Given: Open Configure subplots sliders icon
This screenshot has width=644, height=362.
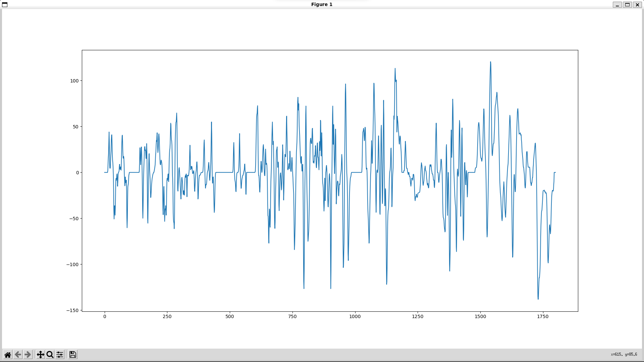Looking at the screenshot, I should coord(60,355).
